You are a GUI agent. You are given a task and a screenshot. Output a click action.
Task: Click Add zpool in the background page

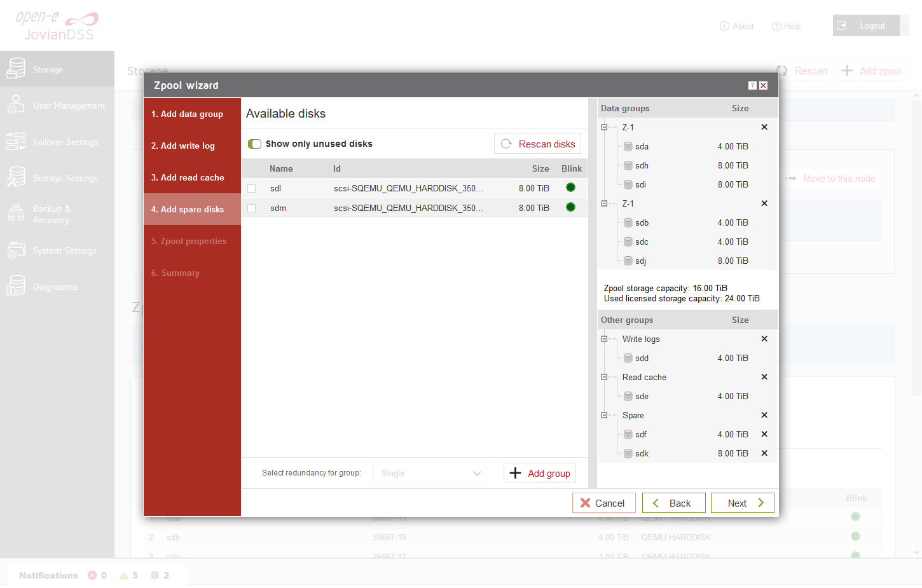tap(871, 71)
